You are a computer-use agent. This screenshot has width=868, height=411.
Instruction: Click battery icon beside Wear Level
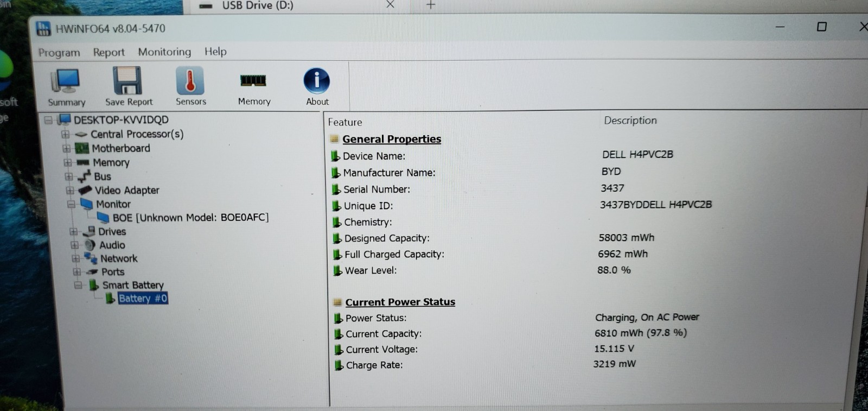tap(337, 270)
